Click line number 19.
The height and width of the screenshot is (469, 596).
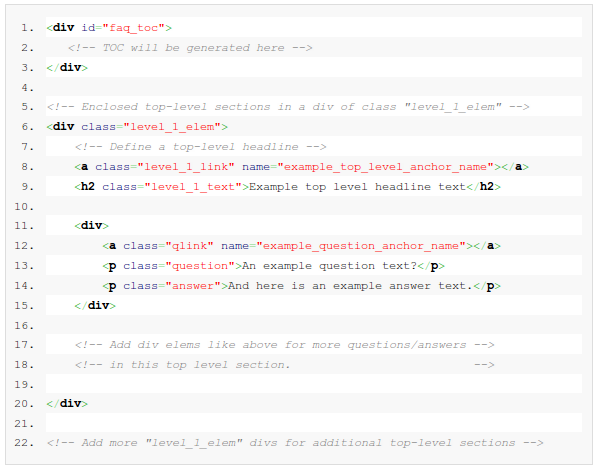(24, 385)
